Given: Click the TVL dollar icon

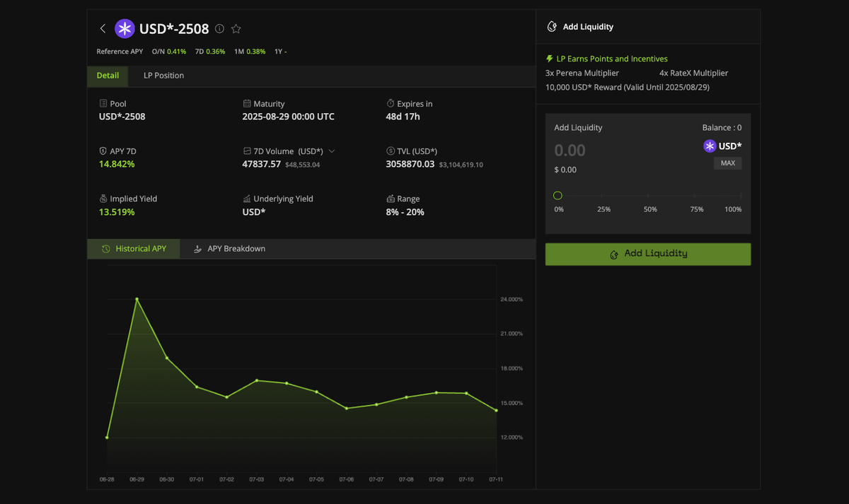Looking at the screenshot, I should [391, 151].
